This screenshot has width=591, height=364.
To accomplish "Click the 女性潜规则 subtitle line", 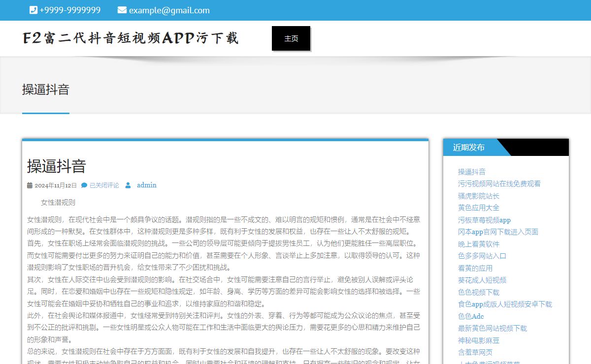I will tap(58, 203).
